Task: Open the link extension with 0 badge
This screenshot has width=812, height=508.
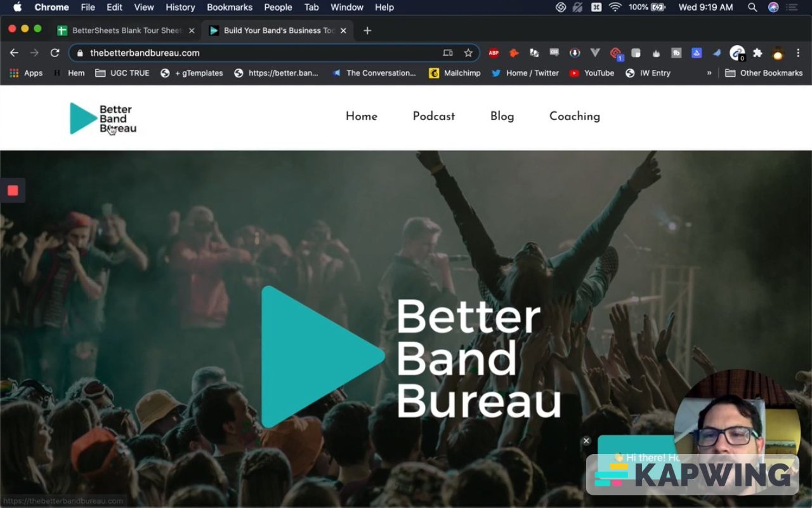Action: pos(737,53)
